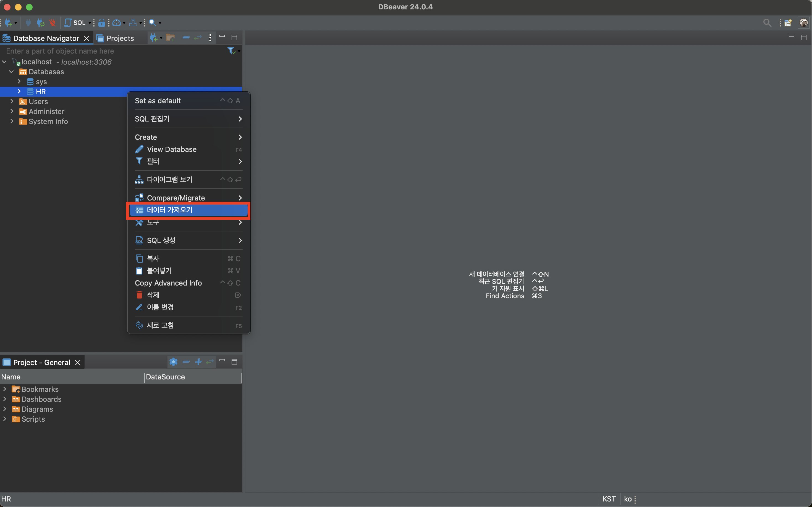Image resolution: width=812 pixels, height=507 pixels.
Task: Click the Reconnect plug icon with green arrows
Action: [x=40, y=22]
